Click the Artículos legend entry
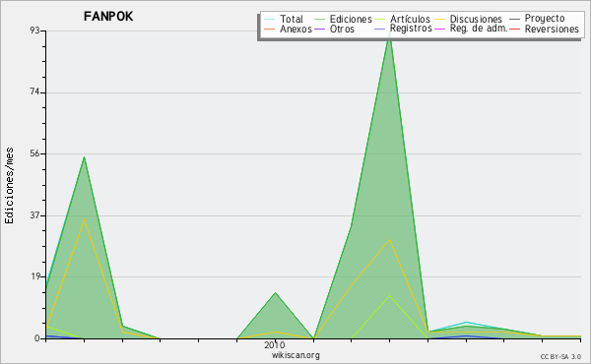The image size is (591, 364). click(x=402, y=19)
